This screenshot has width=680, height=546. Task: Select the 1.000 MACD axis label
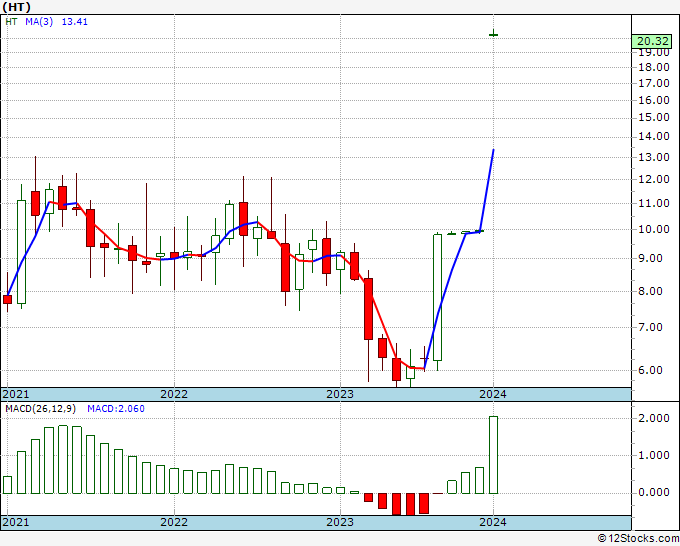(654, 455)
